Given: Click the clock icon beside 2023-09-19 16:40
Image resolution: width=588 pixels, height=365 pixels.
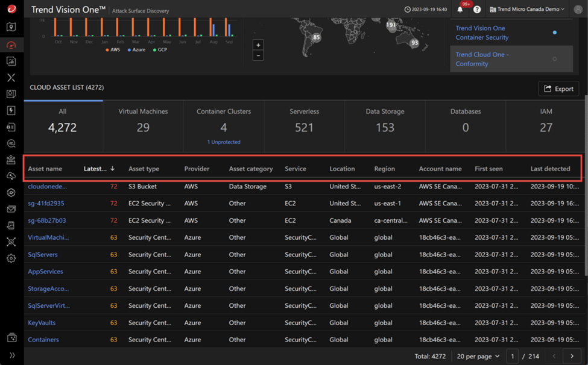Looking at the screenshot, I should coord(407,10).
